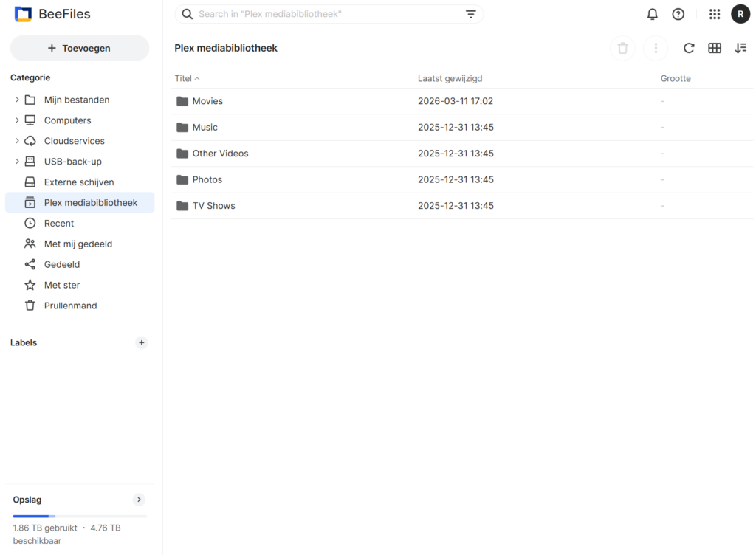The image size is (756, 555).
Task: Click the storage usage progress bar
Action: click(79, 516)
